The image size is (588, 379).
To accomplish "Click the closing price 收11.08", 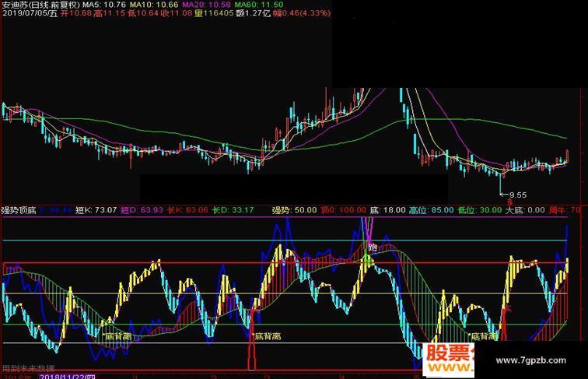I will [x=177, y=13].
